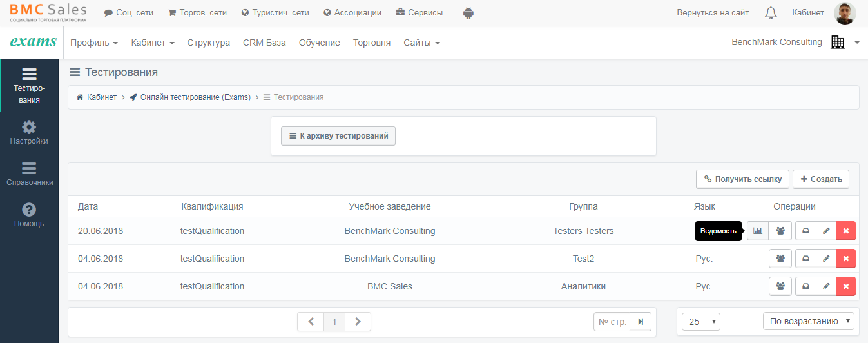Click the Testers Testers group cell

point(584,231)
